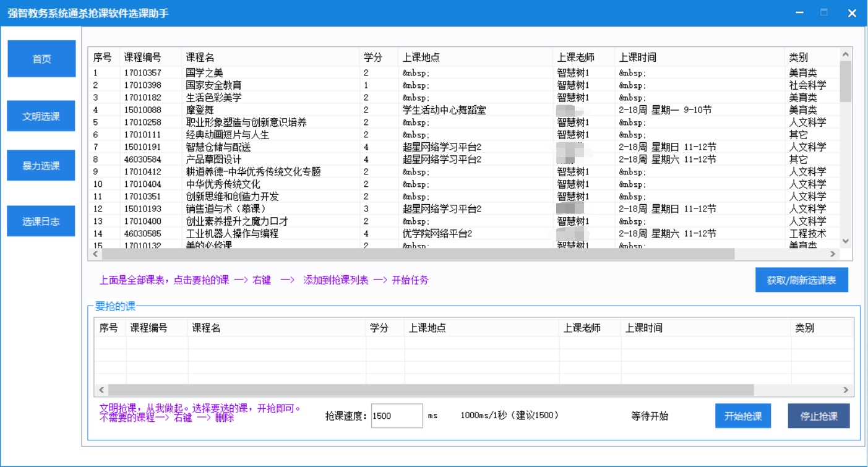The image size is (868, 467).
Task: Select course 国学之美
Action: pyautogui.click(x=204, y=73)
